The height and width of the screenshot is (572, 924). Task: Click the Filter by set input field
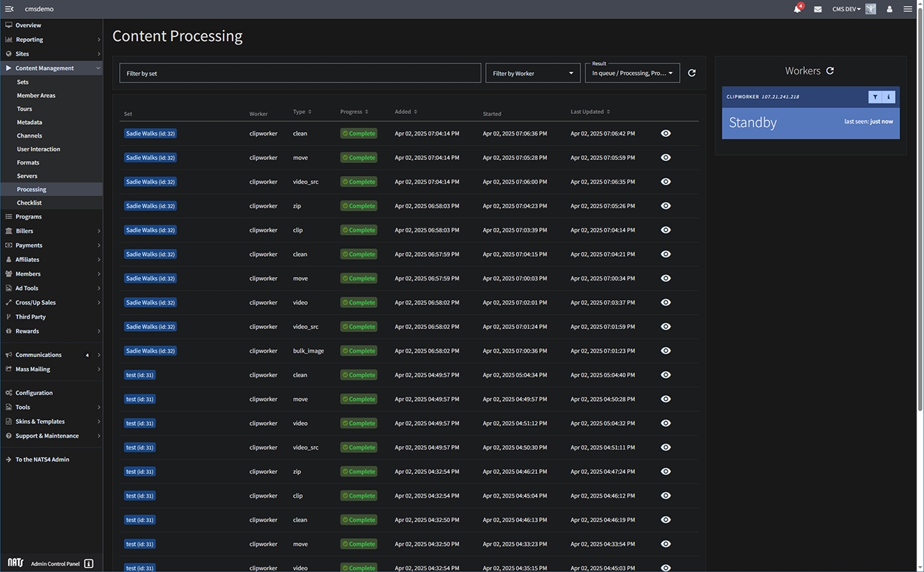coord(300,73)
